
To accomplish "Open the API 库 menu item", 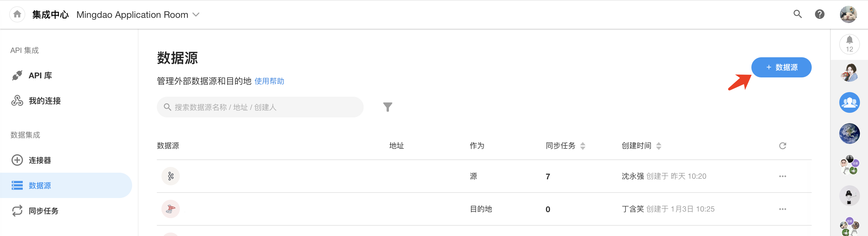I will [x=40, y=76].
